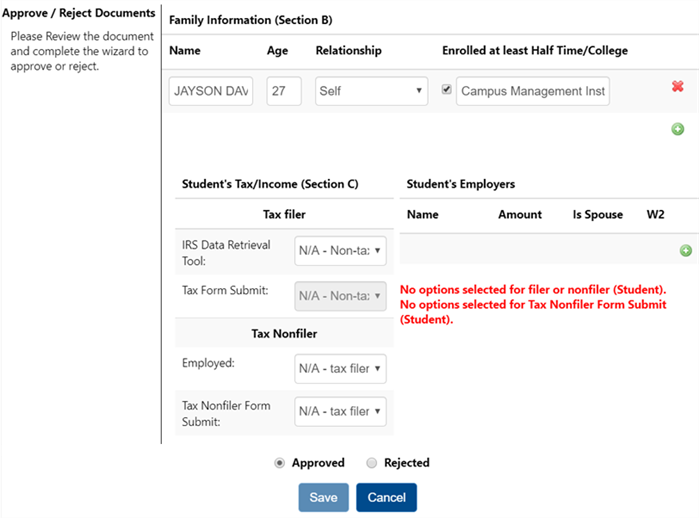Click the Save button
The image size is (699, 518).
pyautogui.click(x=323, y=497)
